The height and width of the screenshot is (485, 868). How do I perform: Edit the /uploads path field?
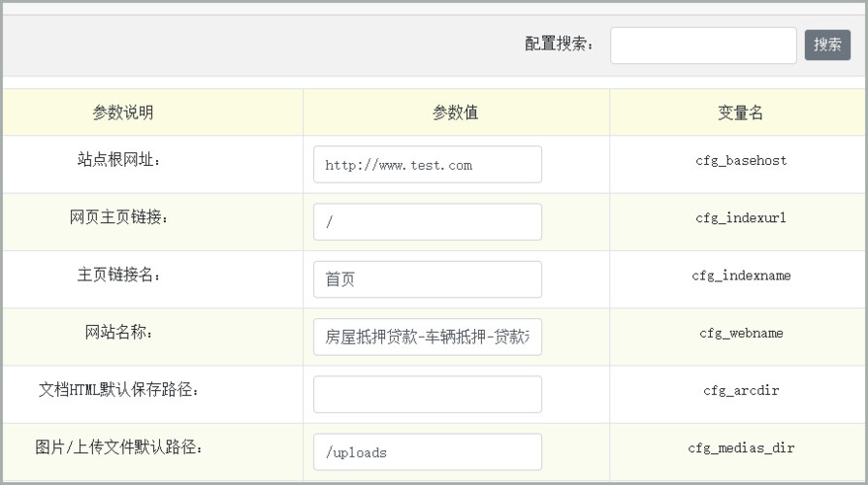pyautogui.click(x=428, y=452)
